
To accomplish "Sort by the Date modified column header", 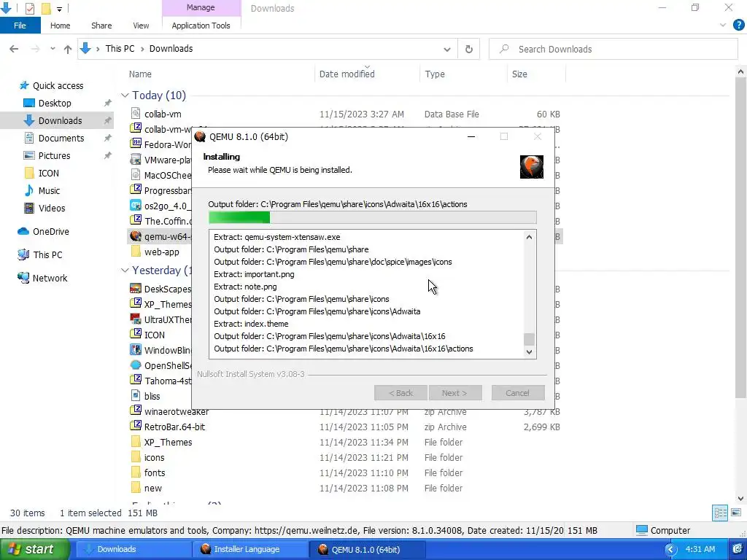I will (347, 74).
